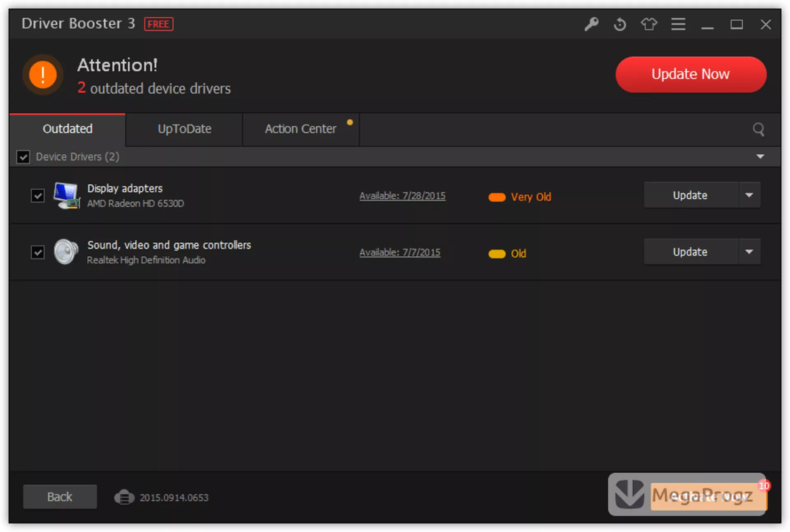Screen dimensions: 790x532
Task: Click the search magnifier icon
Action: [x=758, y=130]
